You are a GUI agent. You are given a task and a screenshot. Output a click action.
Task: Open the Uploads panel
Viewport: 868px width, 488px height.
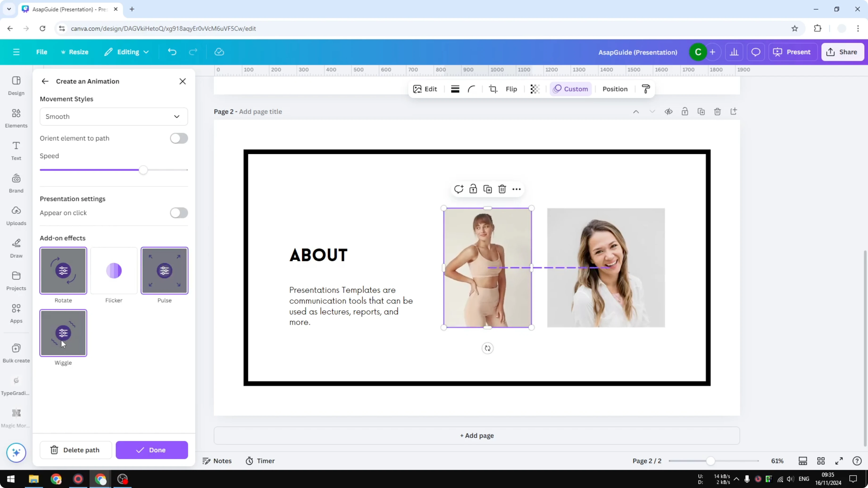(x=16, y=215)
